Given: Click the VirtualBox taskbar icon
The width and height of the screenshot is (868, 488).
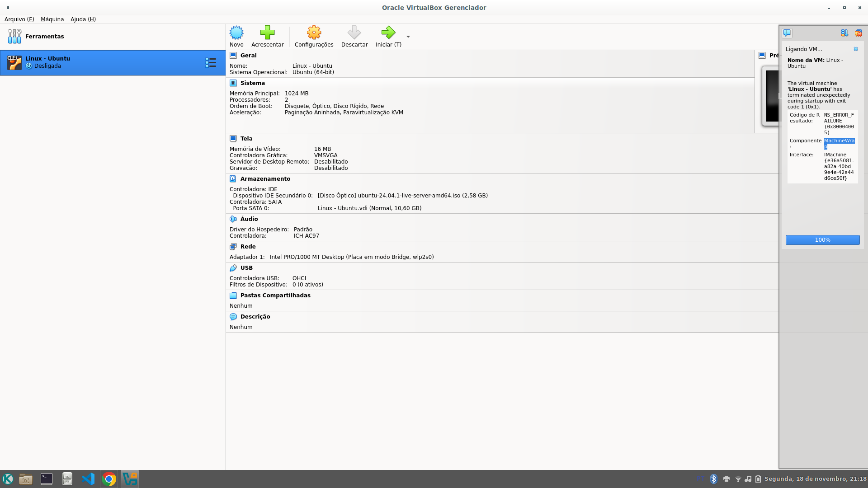Looking at the screenshot, I should point(130,479).
